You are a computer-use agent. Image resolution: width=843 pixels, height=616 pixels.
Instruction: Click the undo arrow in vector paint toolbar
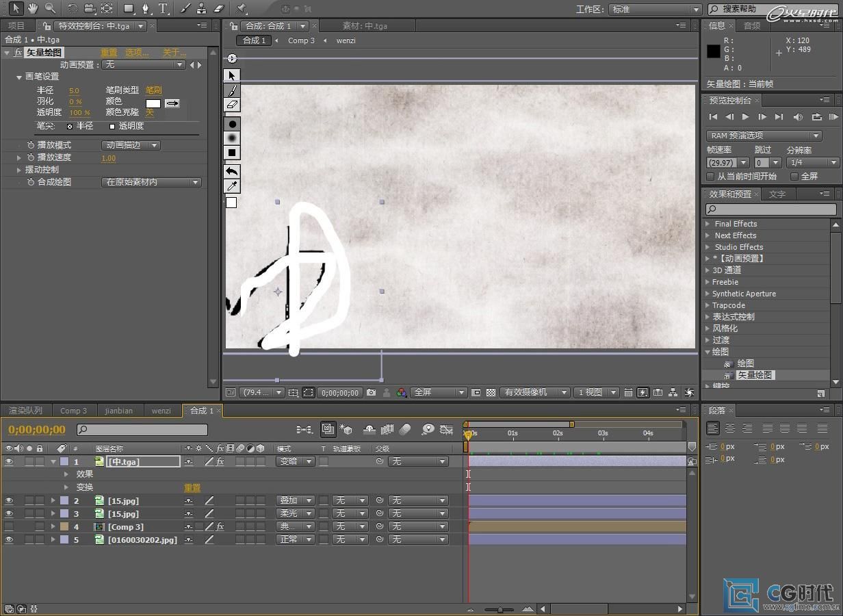(x=232, y=171)
